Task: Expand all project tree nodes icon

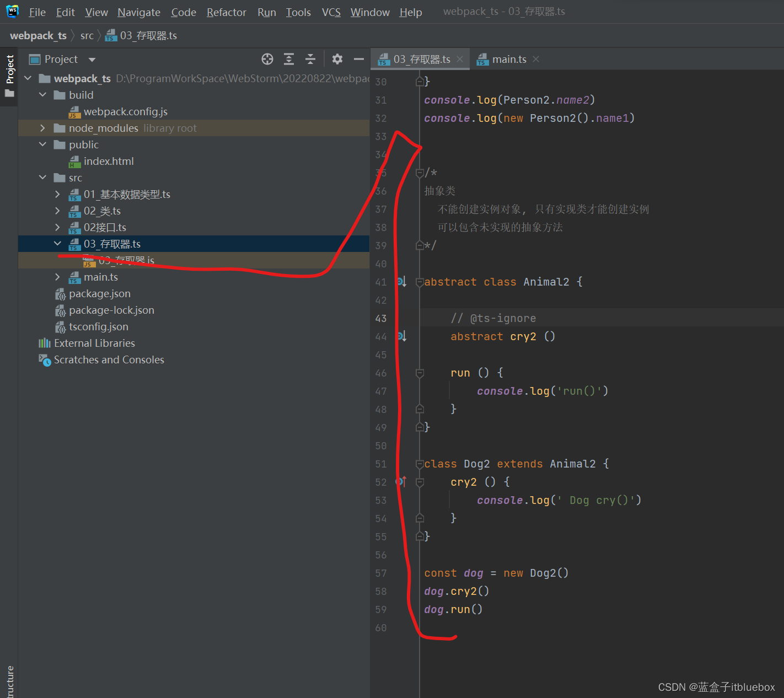Action: pos(289,59)
